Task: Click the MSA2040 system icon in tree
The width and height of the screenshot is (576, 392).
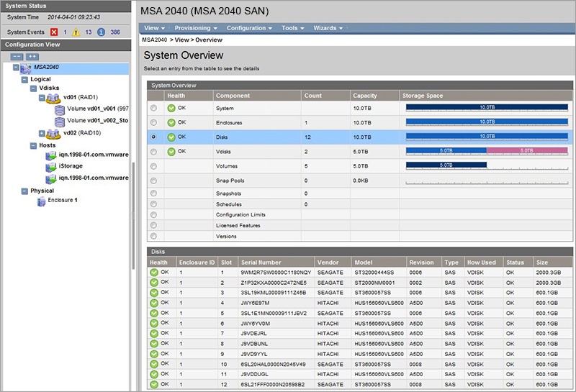Action: pos(26,68)
